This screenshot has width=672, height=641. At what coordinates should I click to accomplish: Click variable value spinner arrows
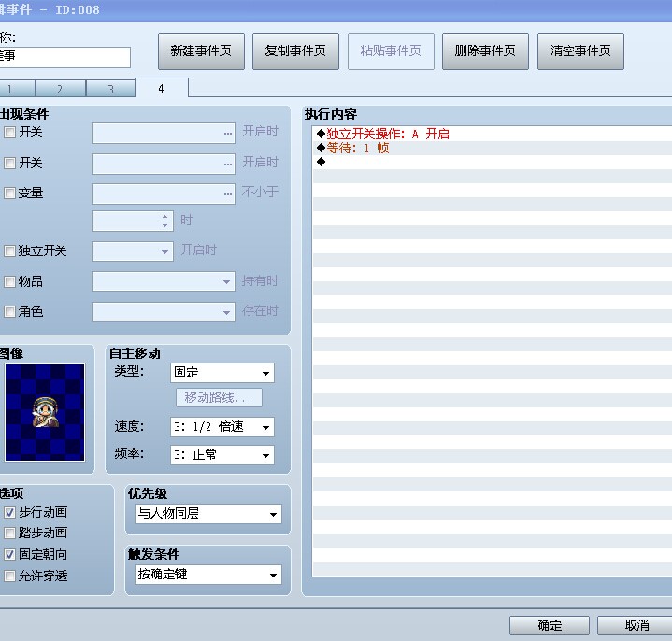coord(165,221)
